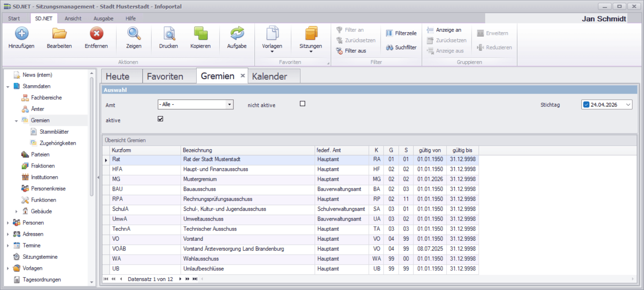This screenshot has width=644, height=290.
Task: Click the Aufgabe green arrows icon
Action: click(x=237, y=34)
